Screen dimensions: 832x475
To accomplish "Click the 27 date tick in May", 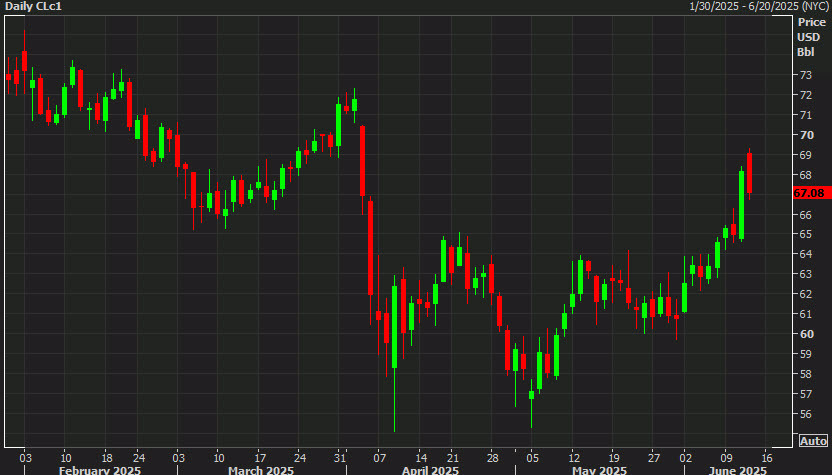I will (654, 457).
